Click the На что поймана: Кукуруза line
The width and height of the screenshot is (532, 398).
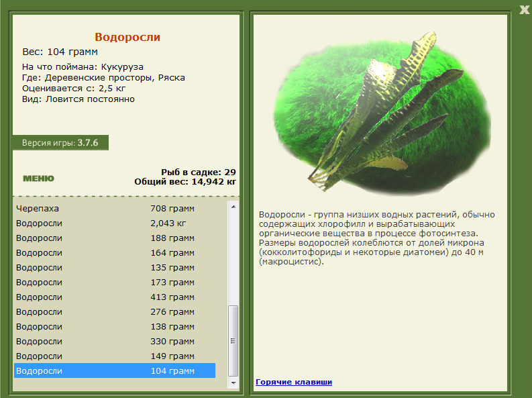(83, 67)
